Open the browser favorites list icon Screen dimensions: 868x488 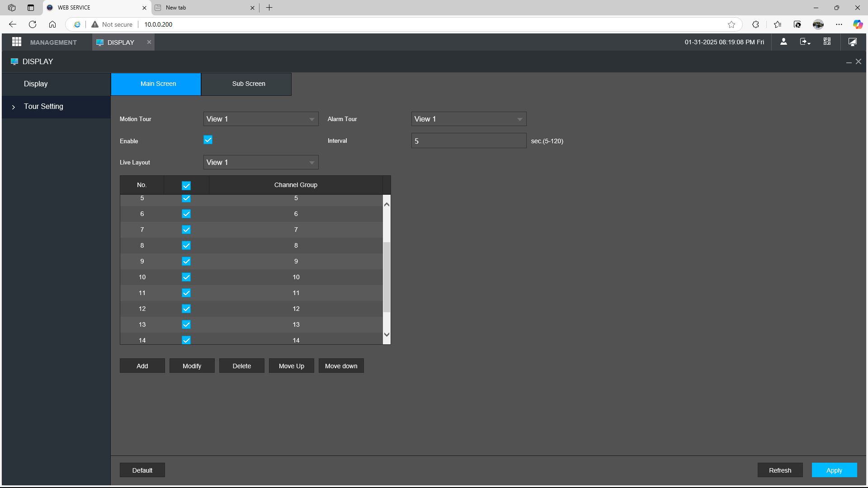coord(778,24)
